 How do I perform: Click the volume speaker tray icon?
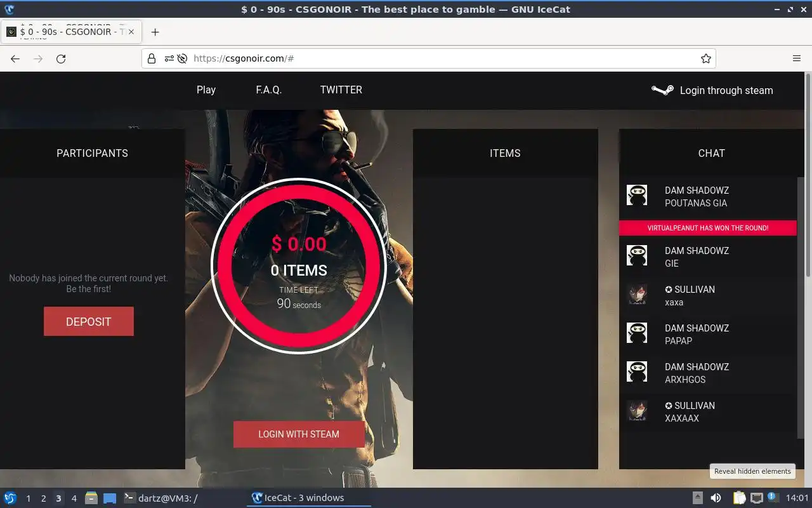[716, 498]
